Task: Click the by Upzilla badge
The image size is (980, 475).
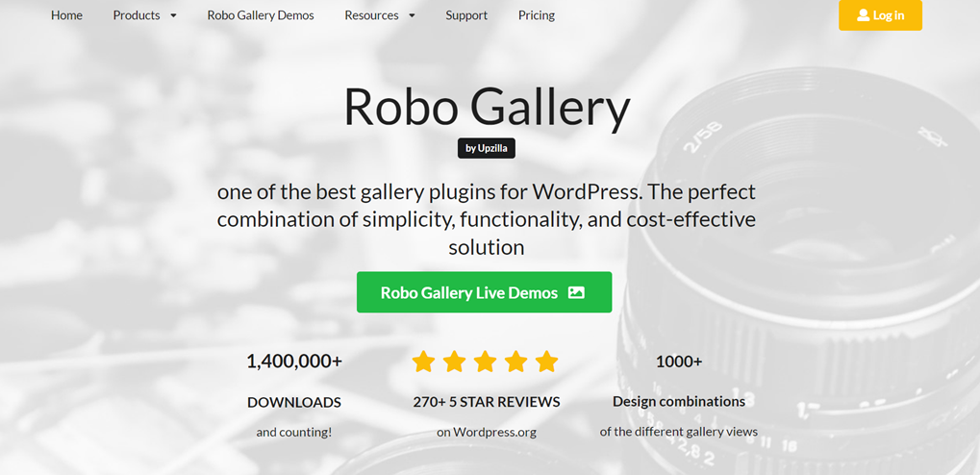Action: [486, 148]
